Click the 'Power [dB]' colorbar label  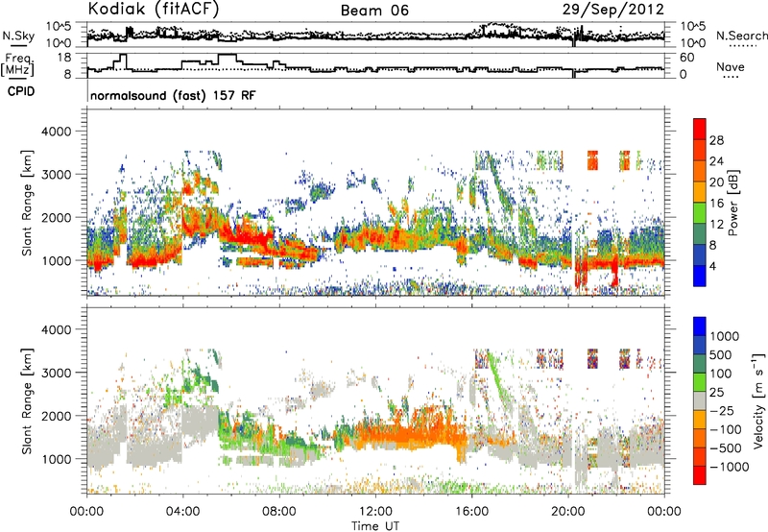[x=733, y=203]
